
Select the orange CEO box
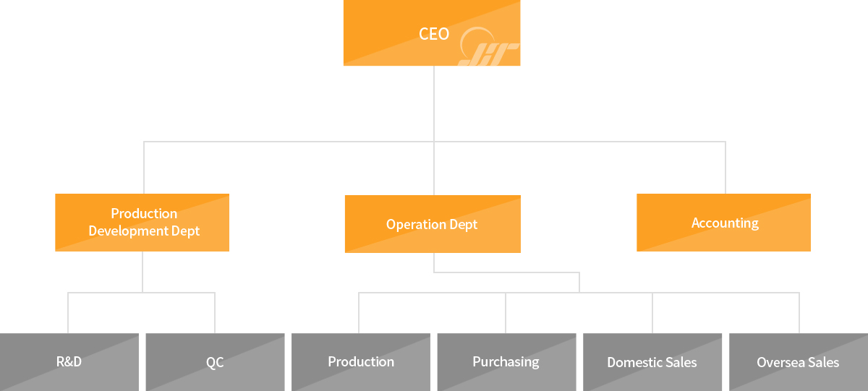click(x=432, y=33)
